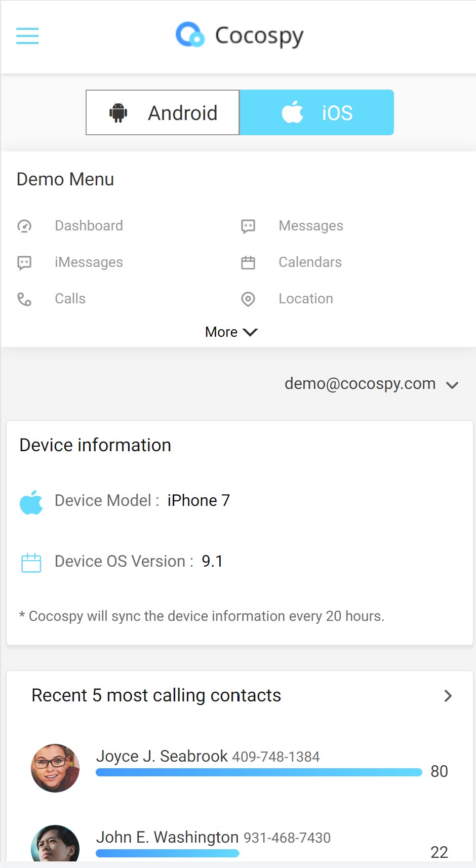Image resolution: width=476 pixels, height=868 pixels.
Task: Expand the More menu options
Action: tap(231, 332)
